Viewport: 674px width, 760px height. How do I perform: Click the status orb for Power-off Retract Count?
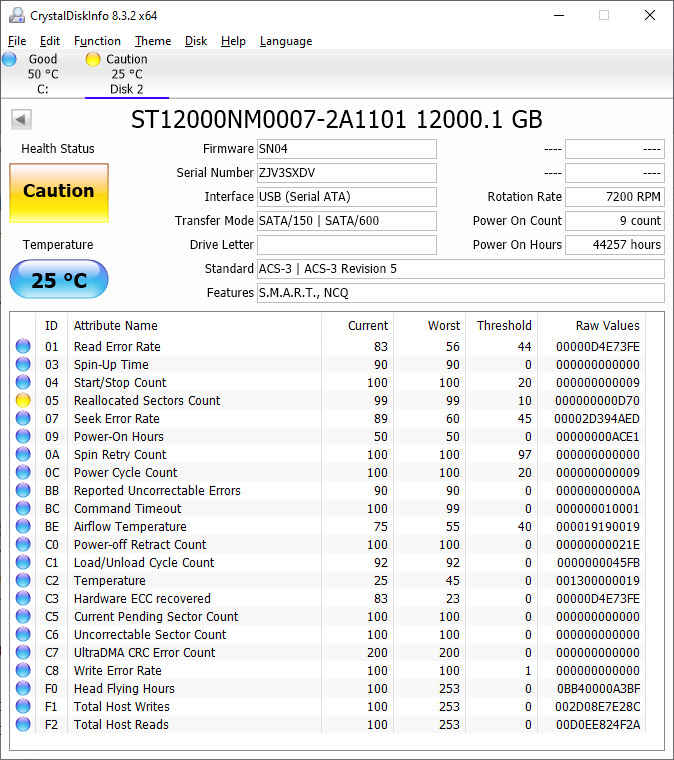coord(23,544)
